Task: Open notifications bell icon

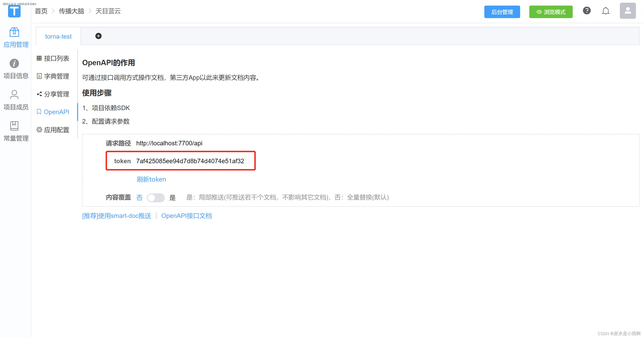Action: 606,11
